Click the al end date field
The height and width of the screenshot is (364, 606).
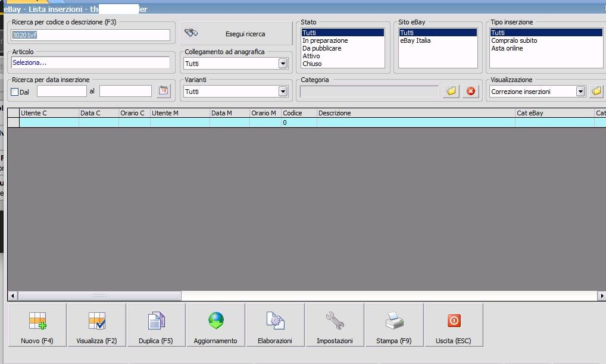coord(125,91)
